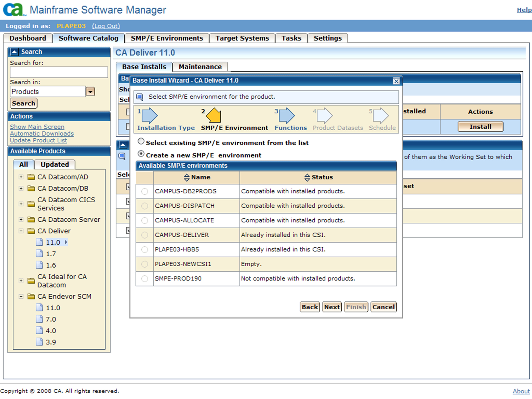Open the Search in Products dropdown
The height and width of the screenshot is (399, 532).
pyautogui.click(x=90, y=92)
